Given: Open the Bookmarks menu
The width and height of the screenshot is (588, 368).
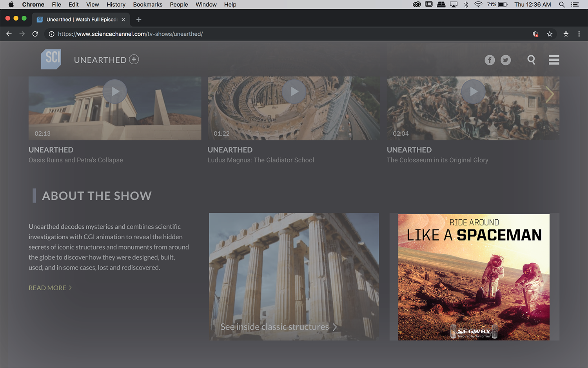Looking at the screenshot, I should point(148,4).
